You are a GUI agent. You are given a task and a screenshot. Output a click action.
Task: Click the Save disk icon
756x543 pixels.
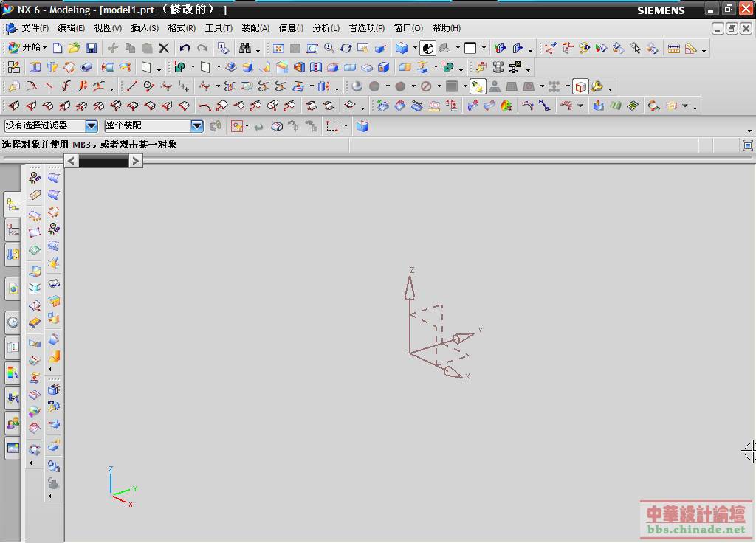point(92,48)
